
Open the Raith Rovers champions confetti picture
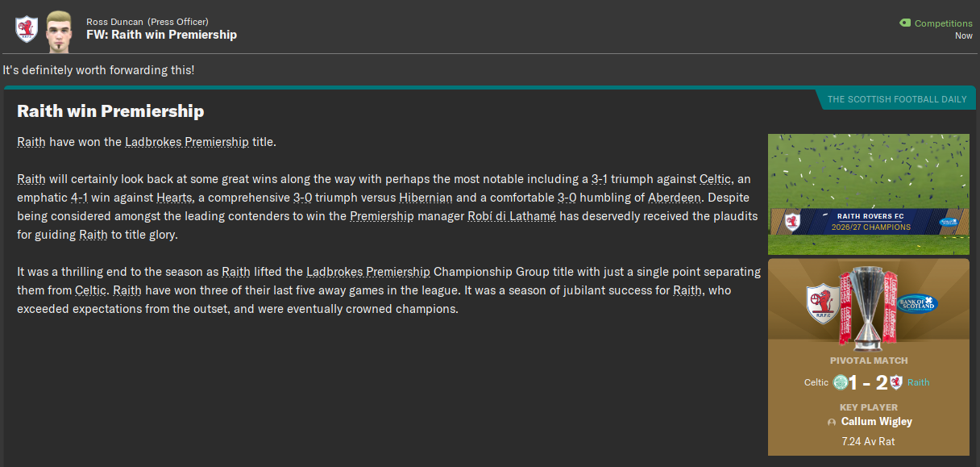click(868, 194)
